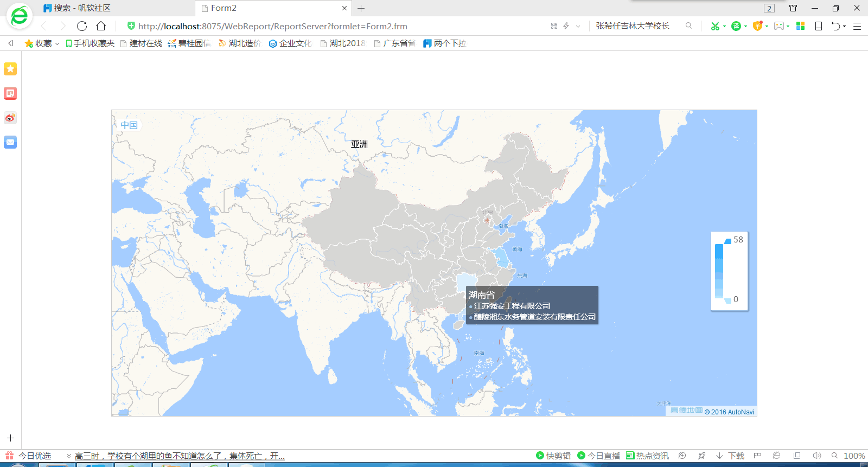This screenshot has width=868, height=467.
Task: Click the address bar URL field
Action: 336,26
